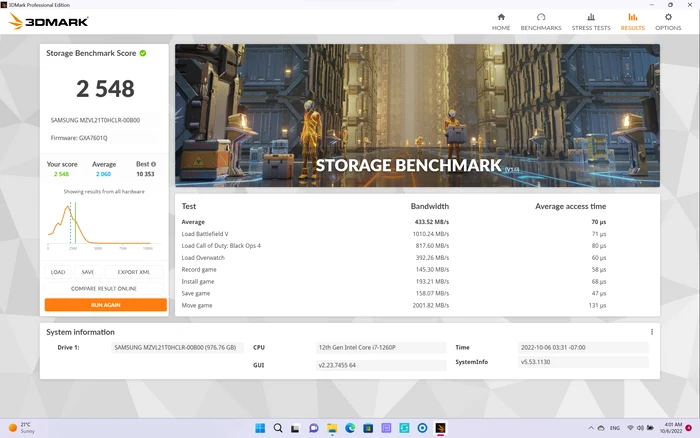Click the Move game row
The width and height of the screenshot is (700, 438).
pyautogui.click(x=394, y=305)
